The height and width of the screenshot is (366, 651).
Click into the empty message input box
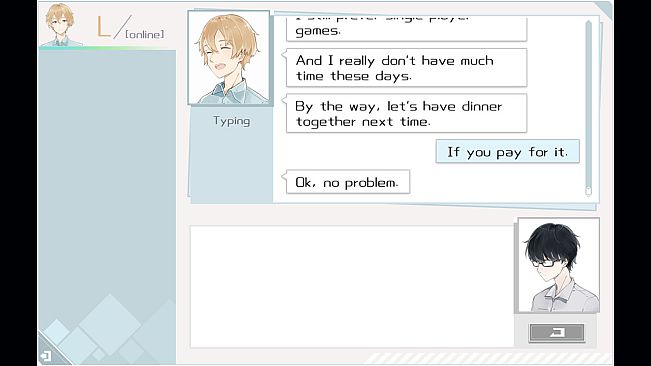[352, 287]
